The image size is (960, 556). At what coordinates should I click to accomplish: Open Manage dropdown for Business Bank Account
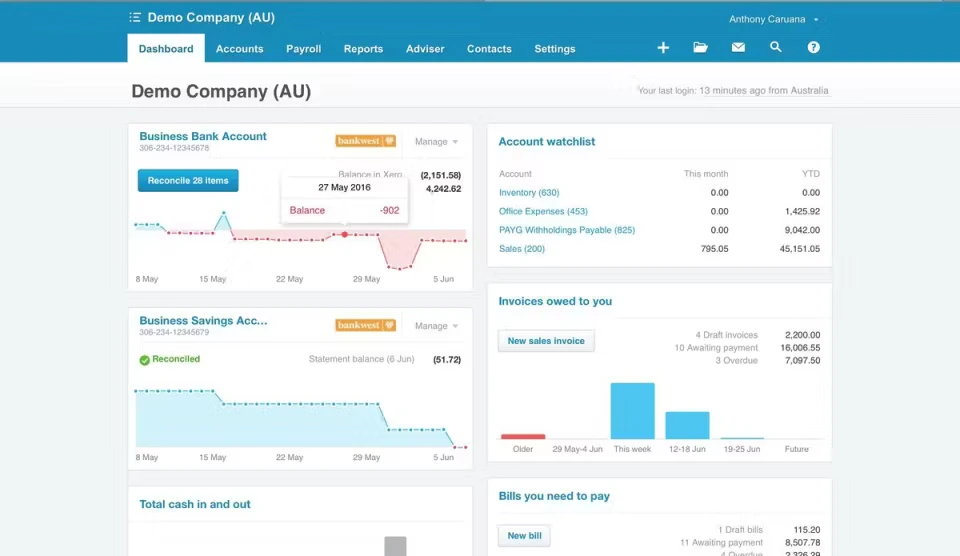click(436, 142)
